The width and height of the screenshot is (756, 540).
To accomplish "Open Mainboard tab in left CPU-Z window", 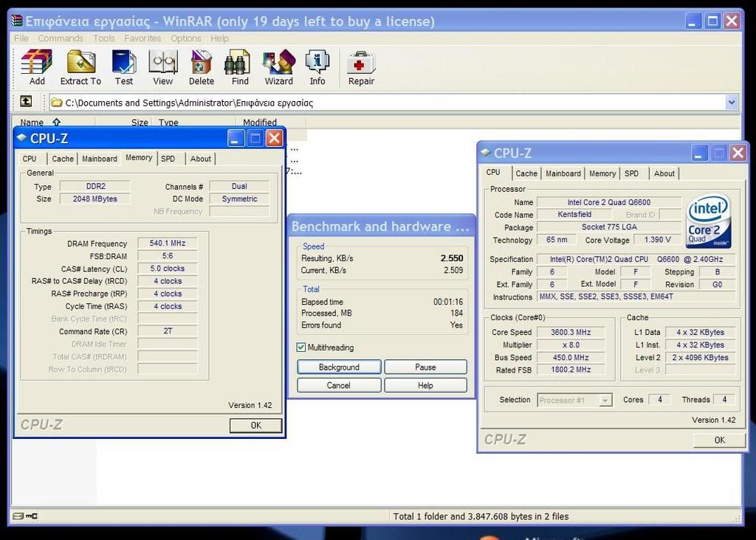I will click(x=100, y=159).
